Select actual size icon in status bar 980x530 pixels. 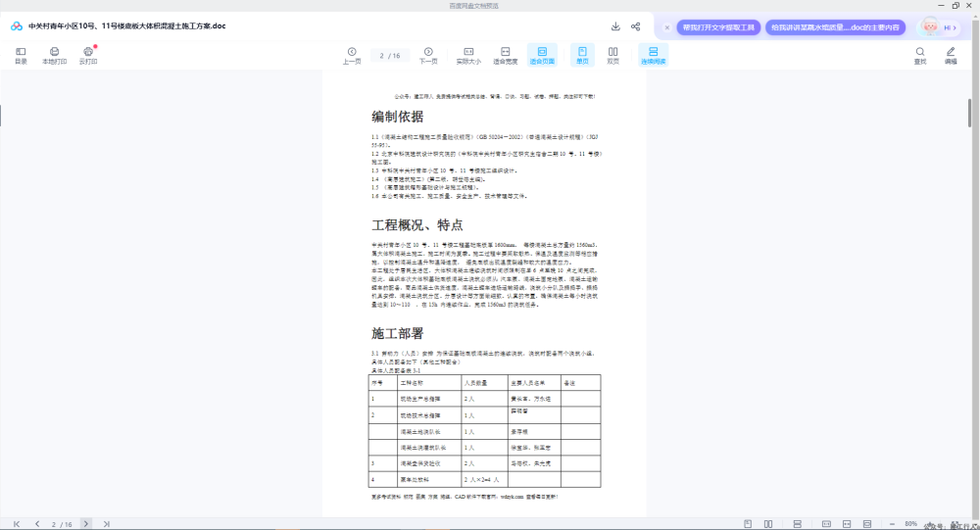(x=826, y=524)
